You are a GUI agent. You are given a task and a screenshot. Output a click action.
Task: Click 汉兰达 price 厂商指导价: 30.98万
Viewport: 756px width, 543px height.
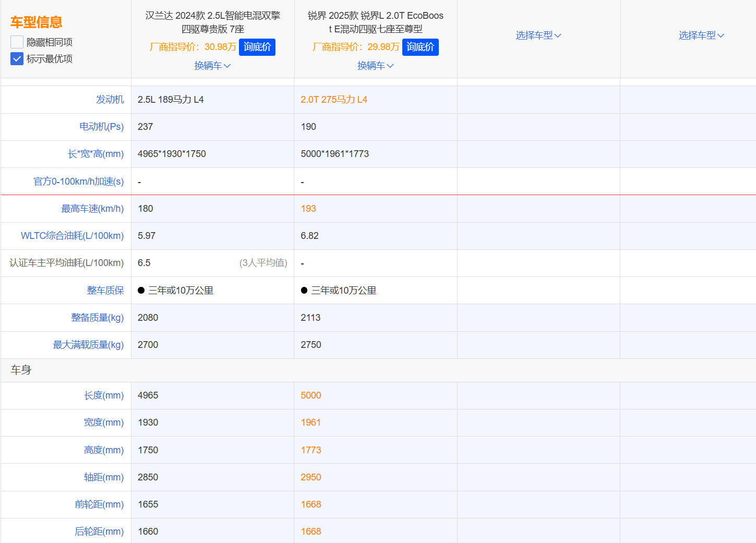(193, 47)
